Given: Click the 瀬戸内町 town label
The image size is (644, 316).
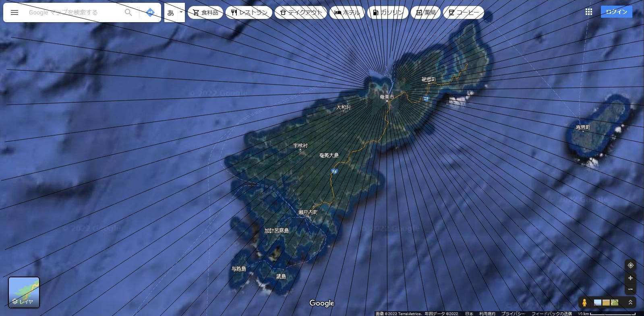Looking at the screenshot, I should coord(308,212).
